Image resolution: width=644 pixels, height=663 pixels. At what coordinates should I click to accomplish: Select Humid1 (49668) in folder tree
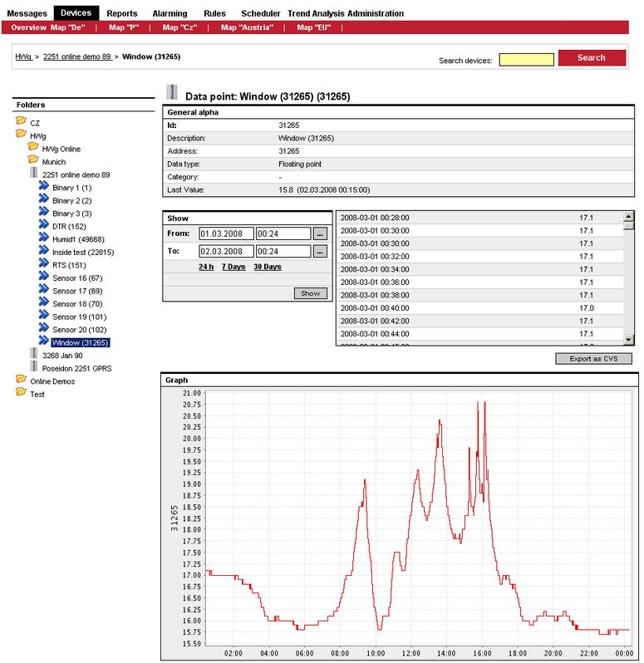78,239
